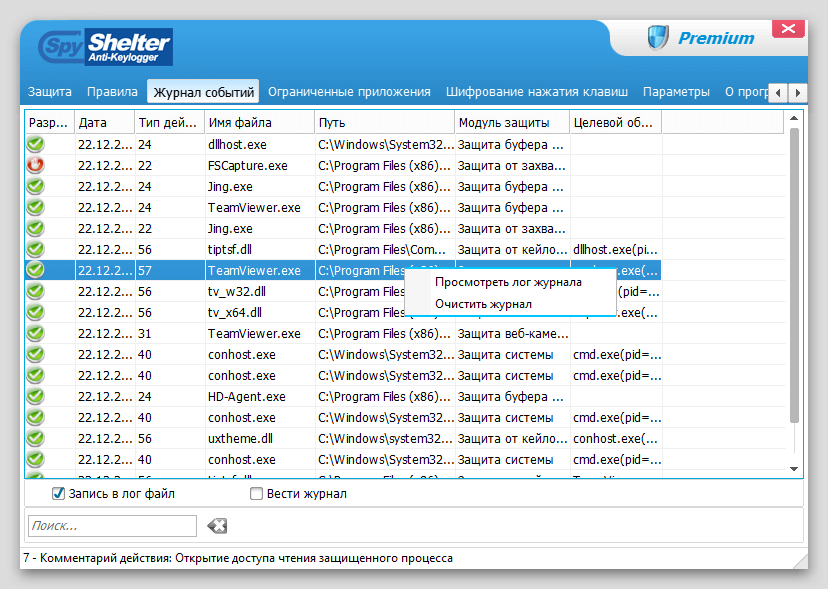
Task: Open the 'Защита' tab
Action: [x=50, y=92]
